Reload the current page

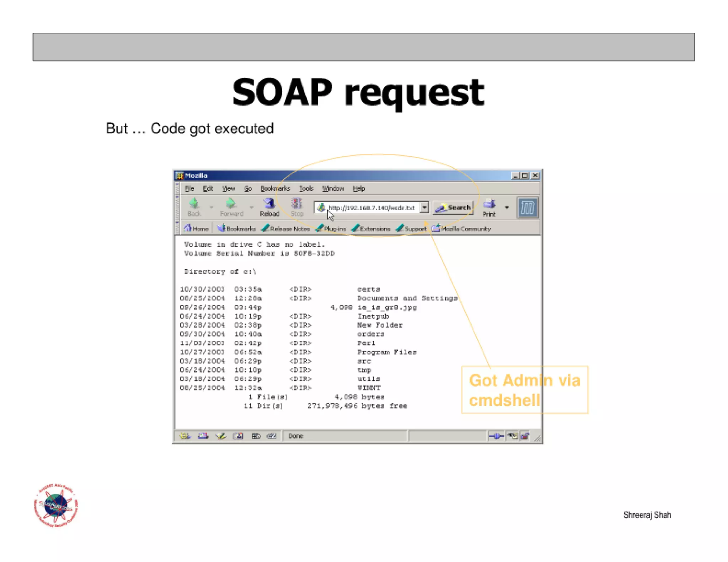click(269, 207)
